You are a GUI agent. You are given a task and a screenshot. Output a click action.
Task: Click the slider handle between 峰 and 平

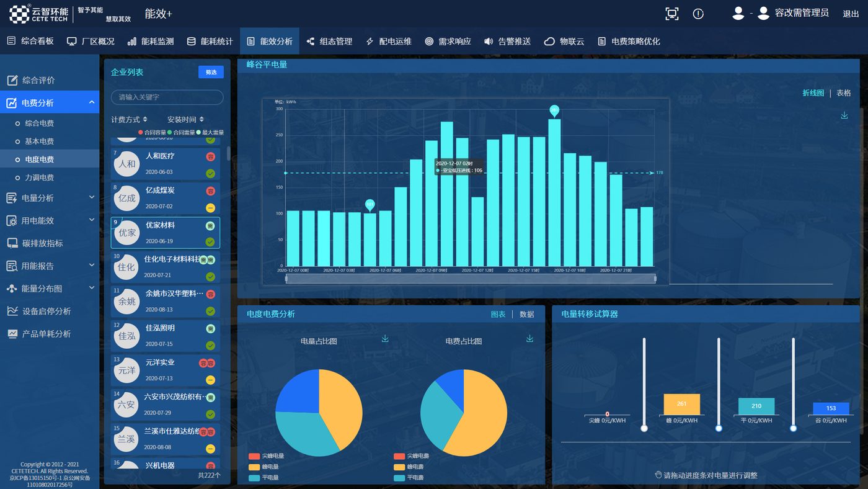[719, 429]
